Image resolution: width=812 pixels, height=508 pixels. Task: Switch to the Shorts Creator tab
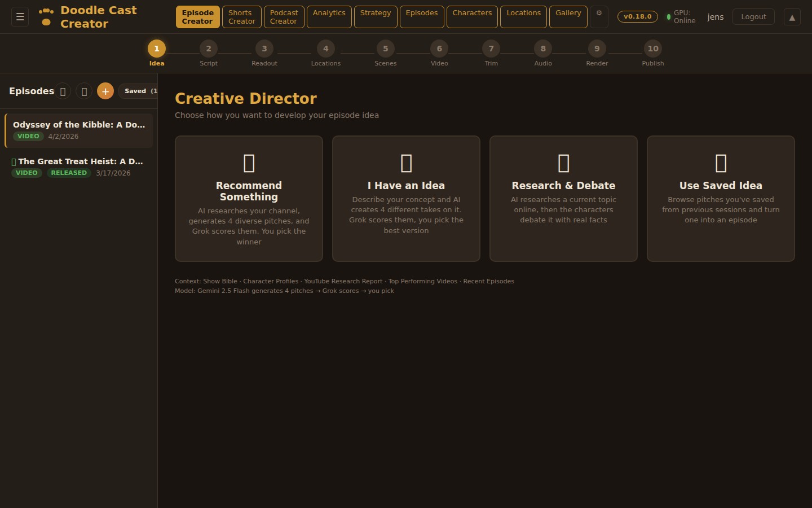pyautogui.click(x=242, y=17)
